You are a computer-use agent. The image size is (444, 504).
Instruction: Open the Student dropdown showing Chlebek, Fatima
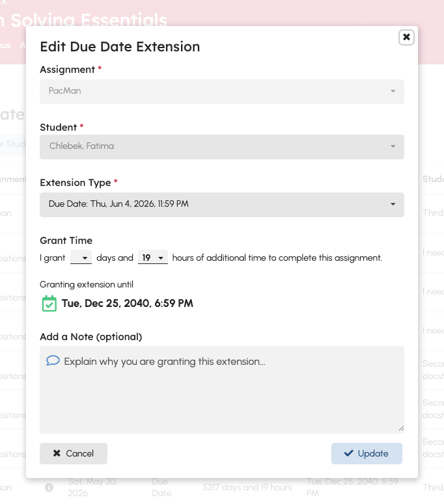(x=222, y=146)
